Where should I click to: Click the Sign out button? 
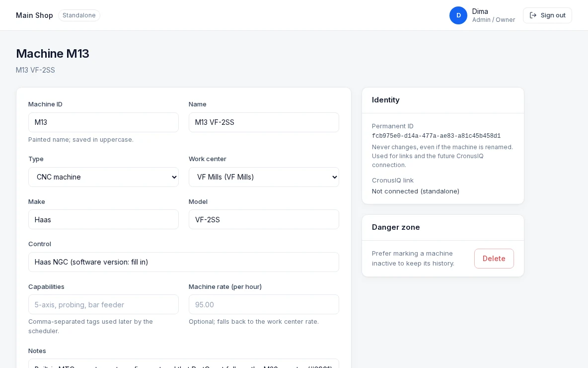(547, 15)
